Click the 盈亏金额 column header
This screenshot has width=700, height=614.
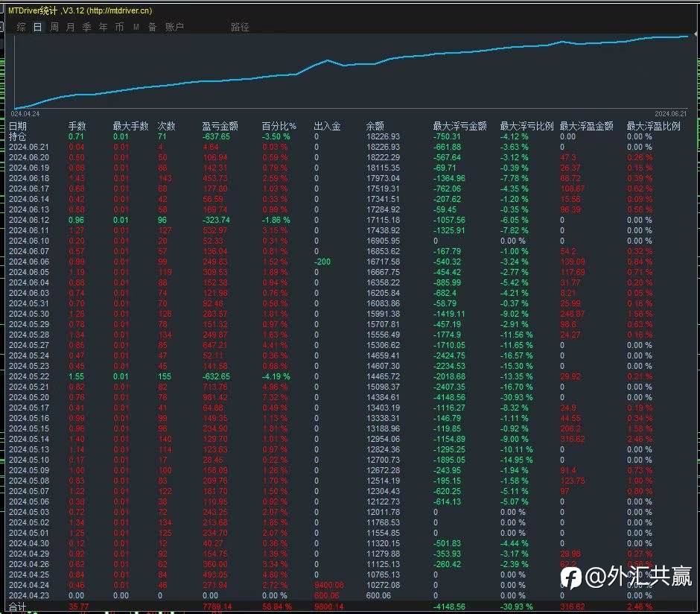tap(220, 127)
